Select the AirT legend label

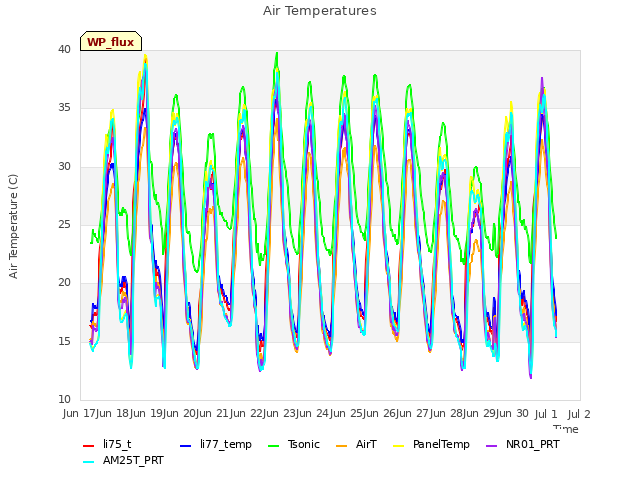tap(366, 444)
